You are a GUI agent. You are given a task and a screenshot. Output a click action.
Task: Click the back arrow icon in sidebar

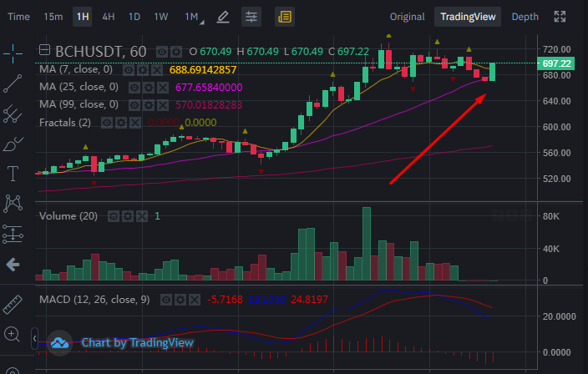[x=13, y=265]
